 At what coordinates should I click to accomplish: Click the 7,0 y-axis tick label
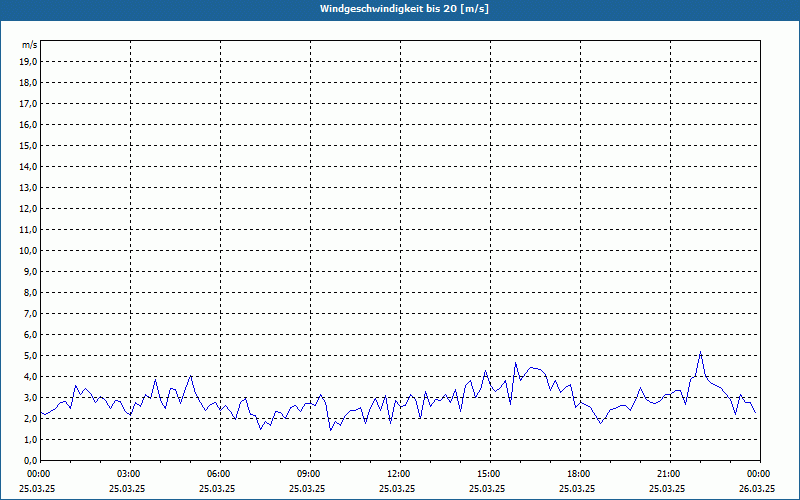coord(30,313)
